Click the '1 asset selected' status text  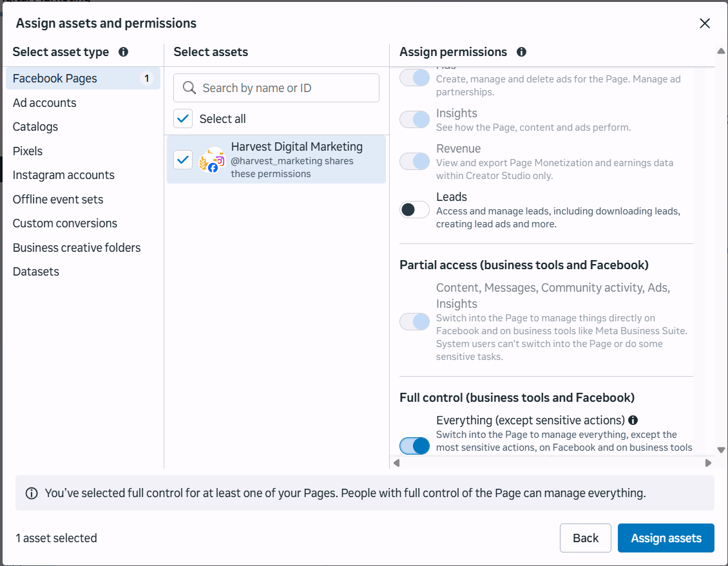pyautogui.click(x=56, y=538)
